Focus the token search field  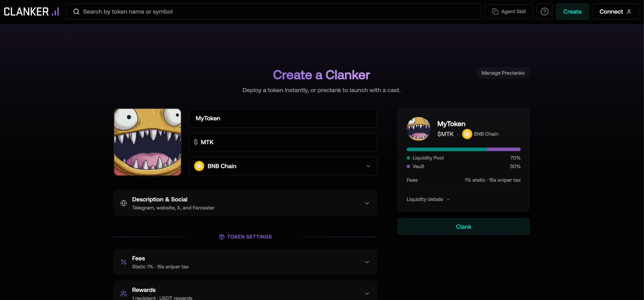(x=273, y=12)
